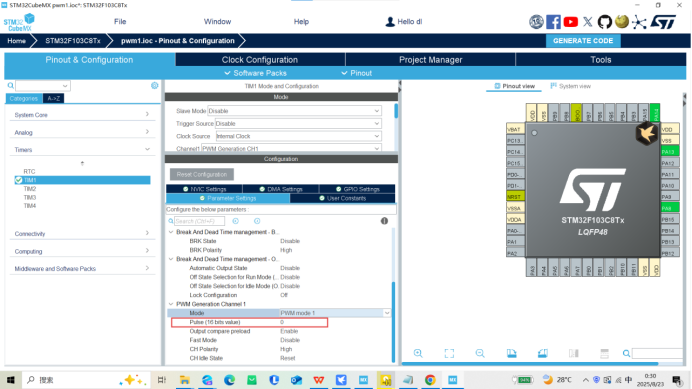
Task: Collapse the Timers category
Action: 82,150
